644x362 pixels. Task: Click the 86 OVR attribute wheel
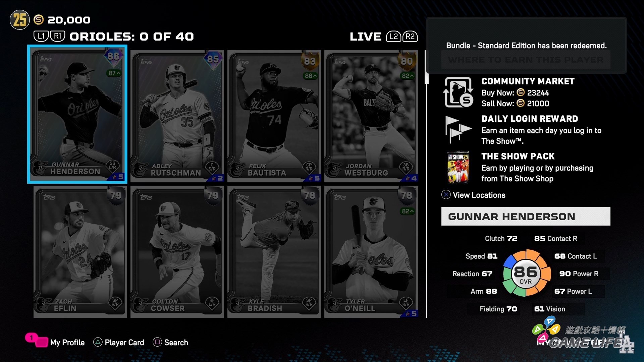[526, 273]
